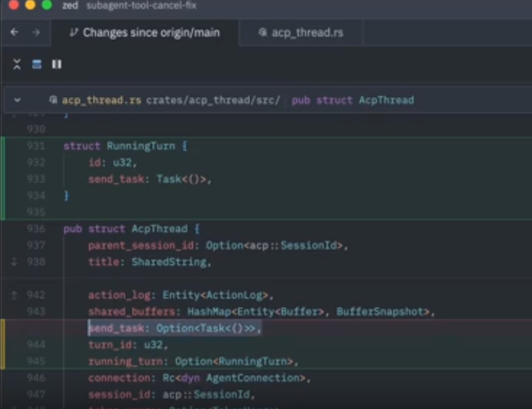This screenshot has height=409, width=532.
Task: Click line number 931 in the gutter
Action: click(x=36, y=146)
